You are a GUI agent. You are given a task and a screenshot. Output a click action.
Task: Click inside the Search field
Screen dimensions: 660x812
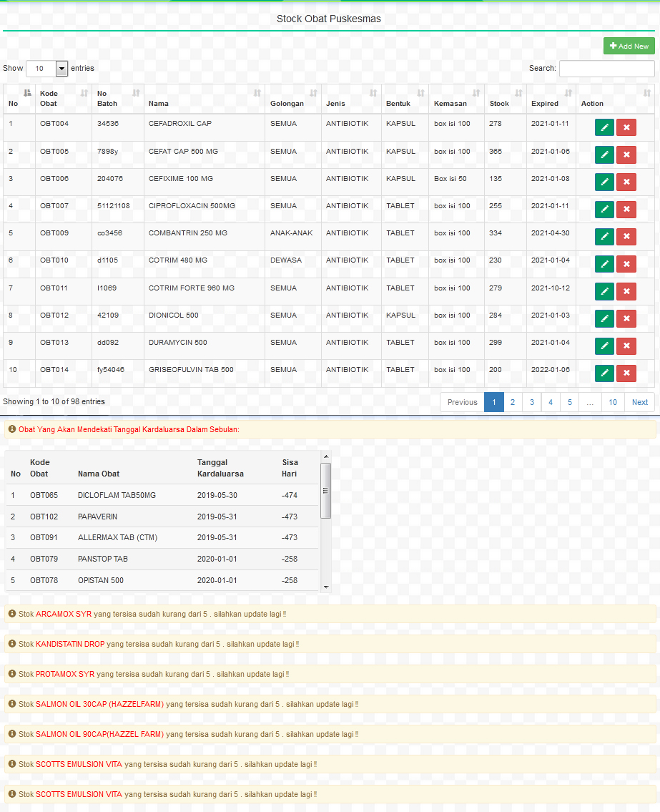pos(606,68)
